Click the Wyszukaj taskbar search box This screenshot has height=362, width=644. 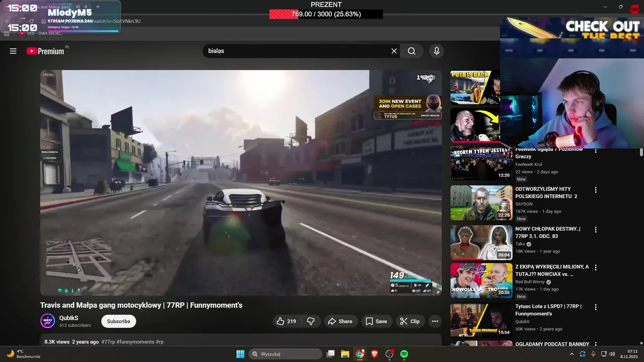pyautogui.click(x=286, y=354)
